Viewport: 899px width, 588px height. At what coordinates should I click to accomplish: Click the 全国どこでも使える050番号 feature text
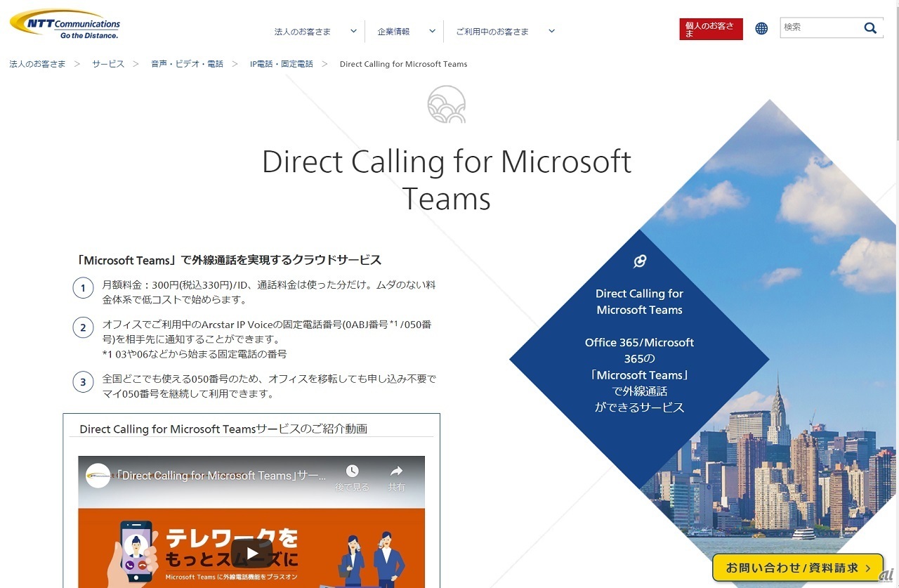(x=270, y=386)
